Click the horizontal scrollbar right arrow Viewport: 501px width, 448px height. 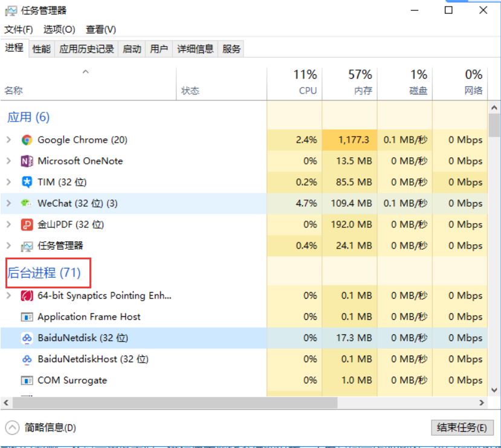(482, 403)
